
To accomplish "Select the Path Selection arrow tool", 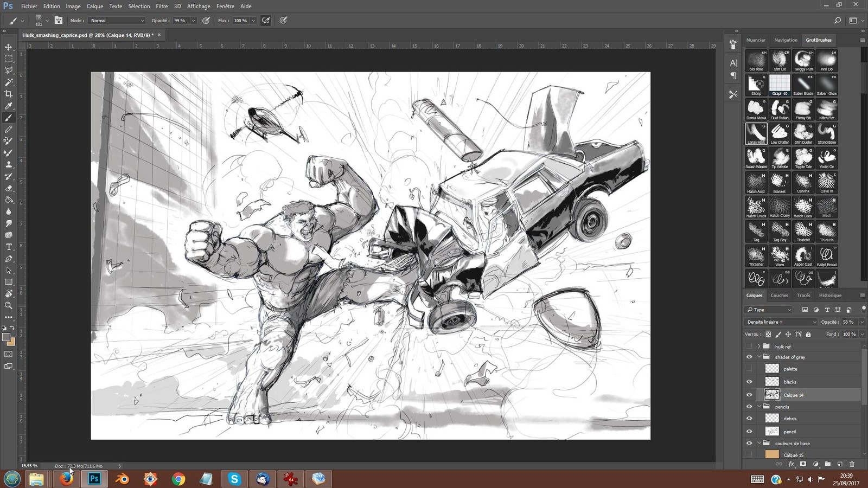I will pos(9,270).
